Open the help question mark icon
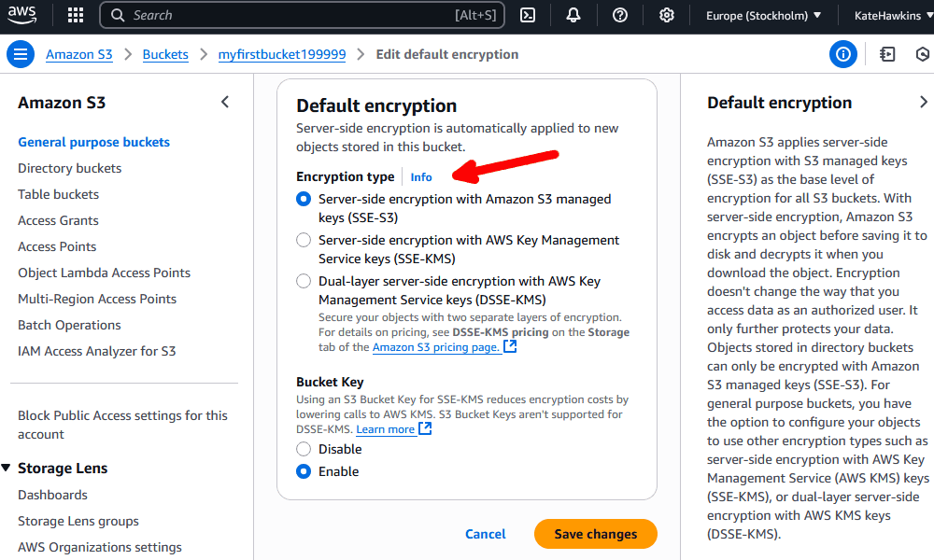The image size is (934, 560). tap(620, 16)
